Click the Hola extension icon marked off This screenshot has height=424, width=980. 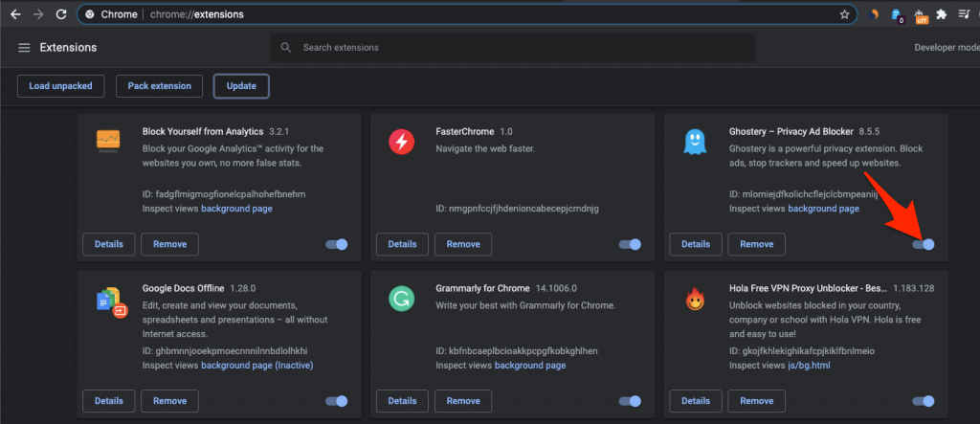pyautogui.click(x=921, y=15)
